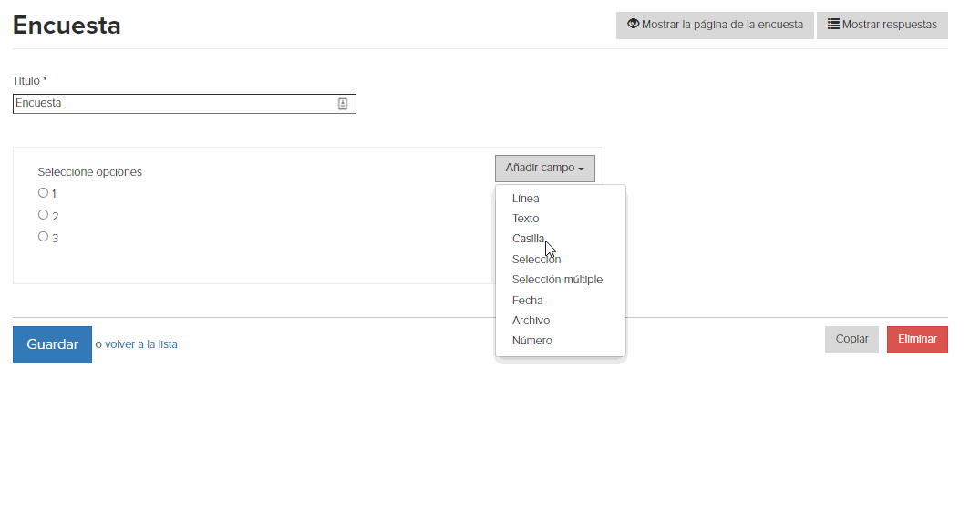980x522 pixels.
Task: Choose Fecha field option
Action: (528, 301)
